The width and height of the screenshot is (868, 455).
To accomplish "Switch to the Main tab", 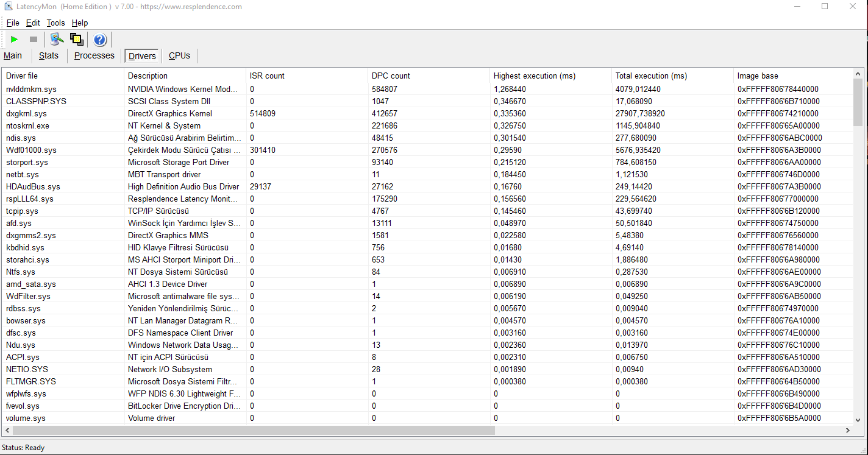I will tap(13, 55).
